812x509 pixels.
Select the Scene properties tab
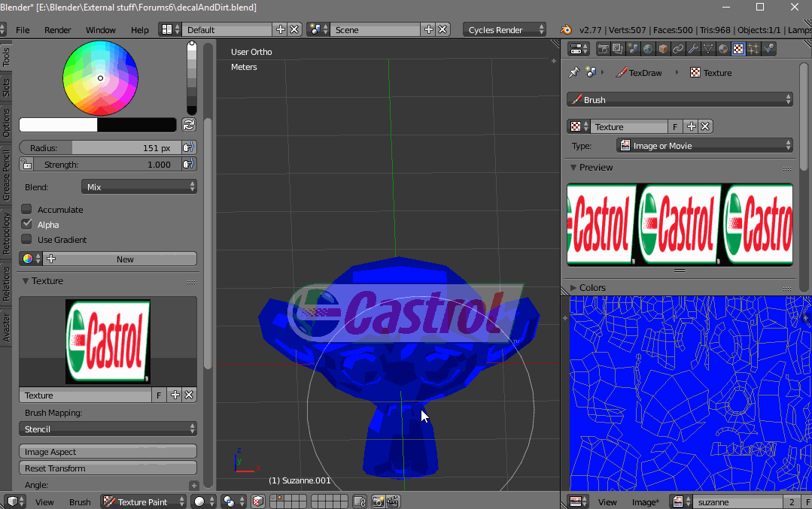pyautogui.click(x=634, y=49)
